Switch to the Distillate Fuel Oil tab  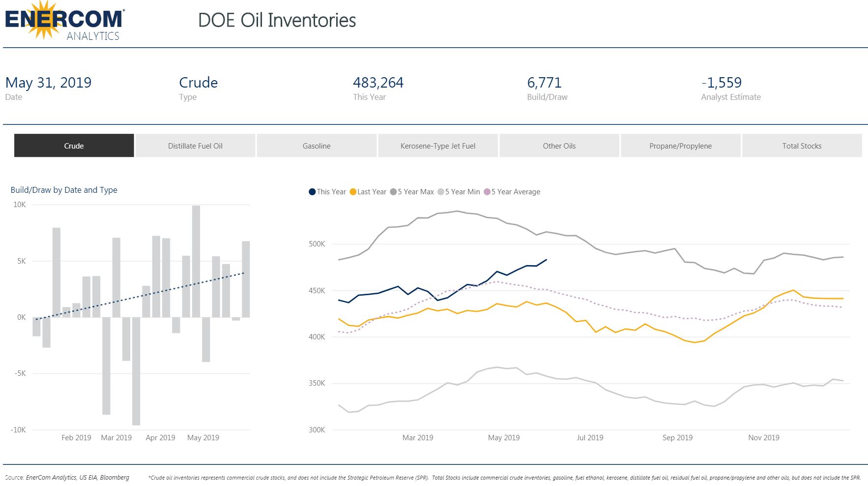click(195, 146)
